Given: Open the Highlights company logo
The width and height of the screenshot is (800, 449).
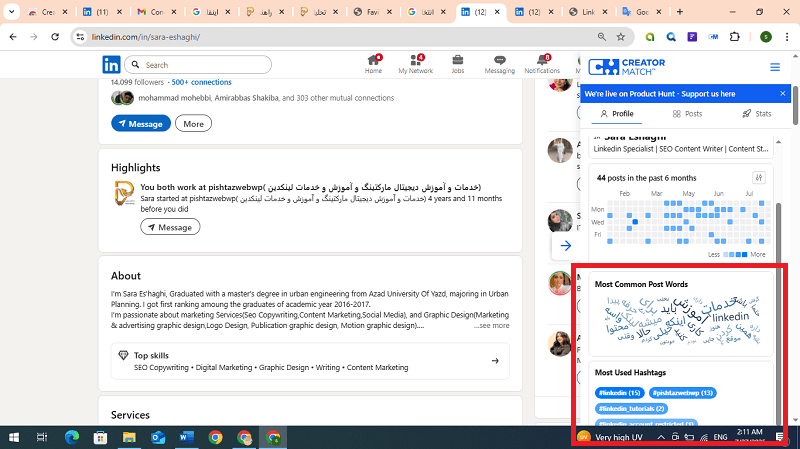Looking at the screenshot, I should 124,194.
